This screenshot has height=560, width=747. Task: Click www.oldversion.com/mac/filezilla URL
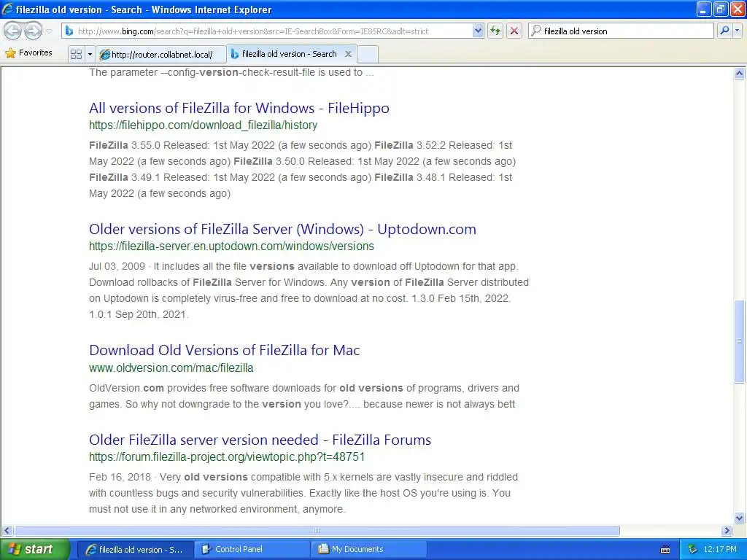(171, 367)
